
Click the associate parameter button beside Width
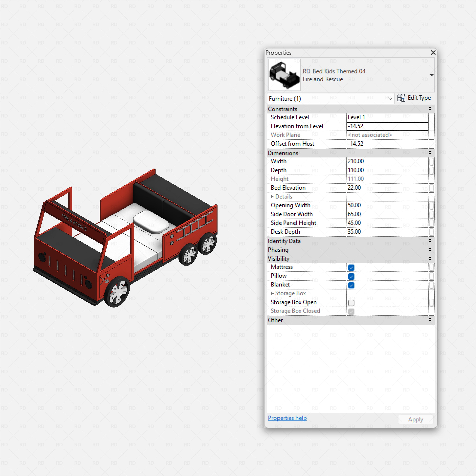[x=431, y=161]
